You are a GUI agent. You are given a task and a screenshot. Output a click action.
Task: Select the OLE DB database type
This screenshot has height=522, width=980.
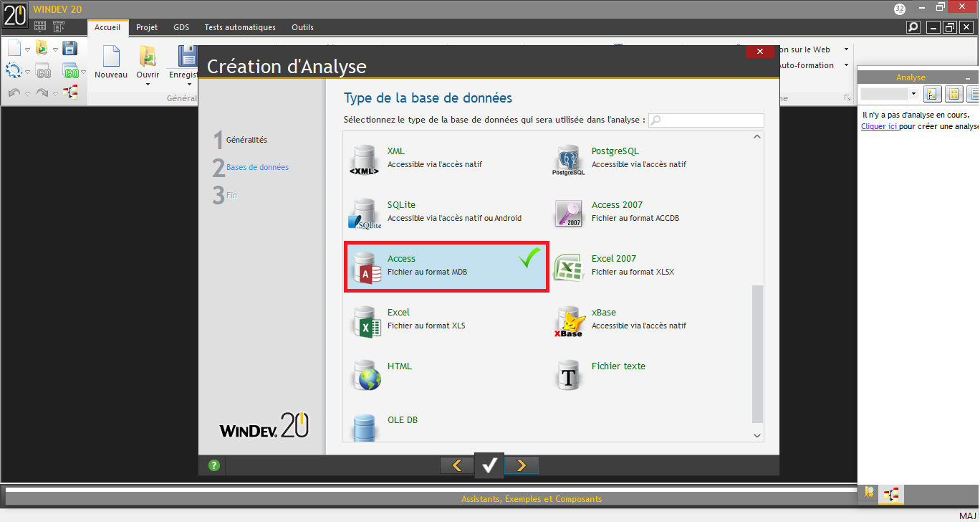[x=446, y=426]
